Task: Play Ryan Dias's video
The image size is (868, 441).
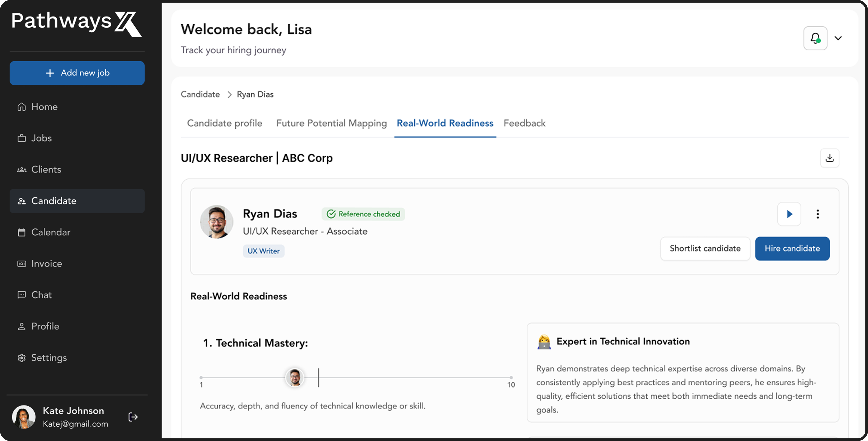Action: pyautogui.click(x=789, y=214)
